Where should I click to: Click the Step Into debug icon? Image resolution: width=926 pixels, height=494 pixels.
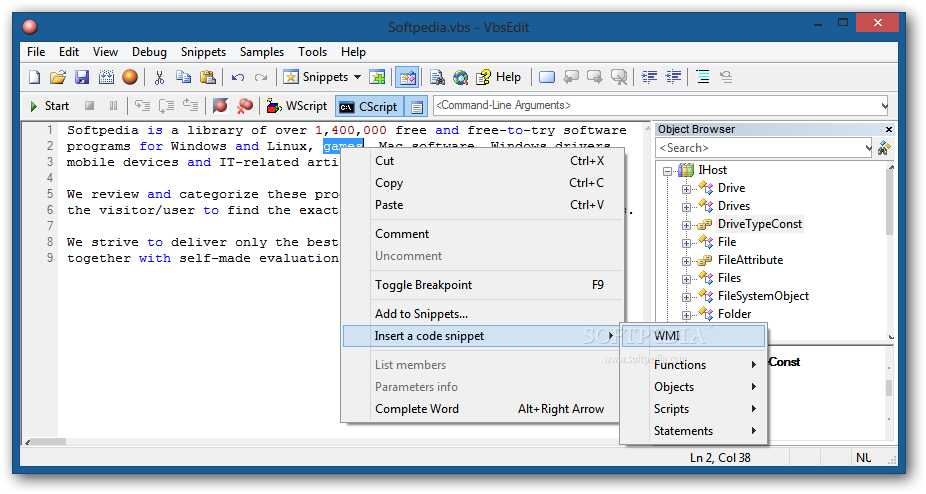(x=142, y=106)
